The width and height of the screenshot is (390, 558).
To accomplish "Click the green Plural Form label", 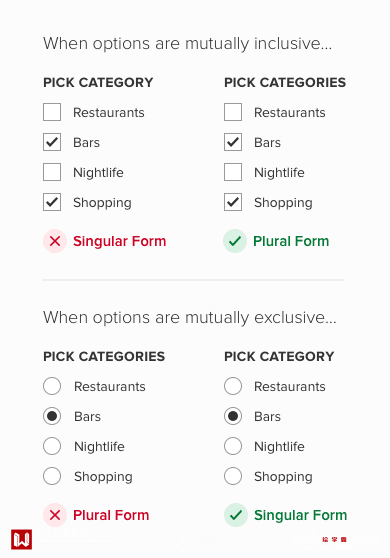I will click(291, 241).
